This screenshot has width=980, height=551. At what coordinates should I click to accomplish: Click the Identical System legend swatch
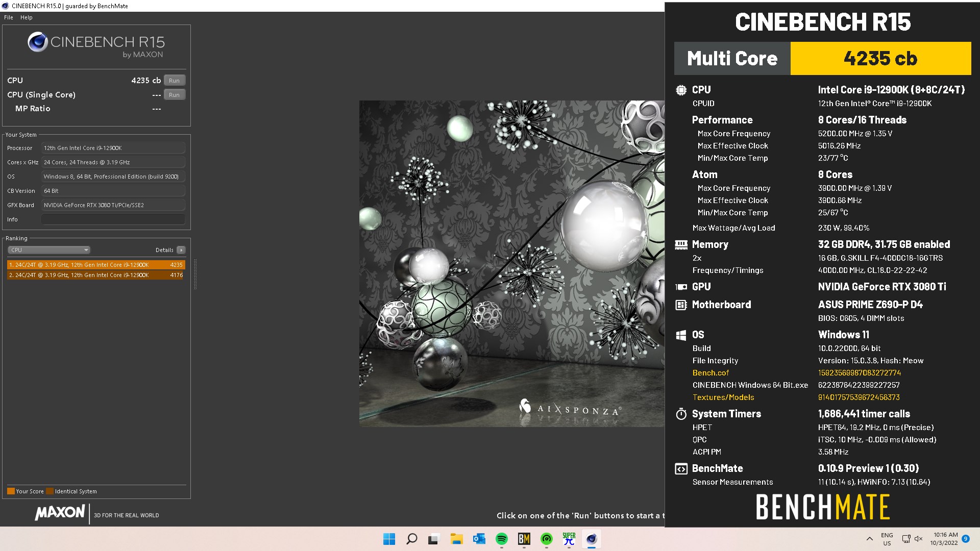tap(50, 491)
